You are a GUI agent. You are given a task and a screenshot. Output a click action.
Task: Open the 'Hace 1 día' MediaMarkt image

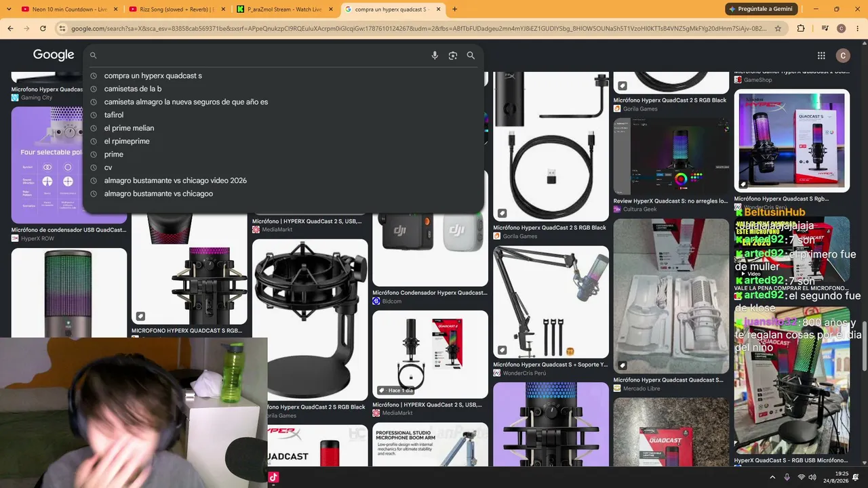(430, 354)
